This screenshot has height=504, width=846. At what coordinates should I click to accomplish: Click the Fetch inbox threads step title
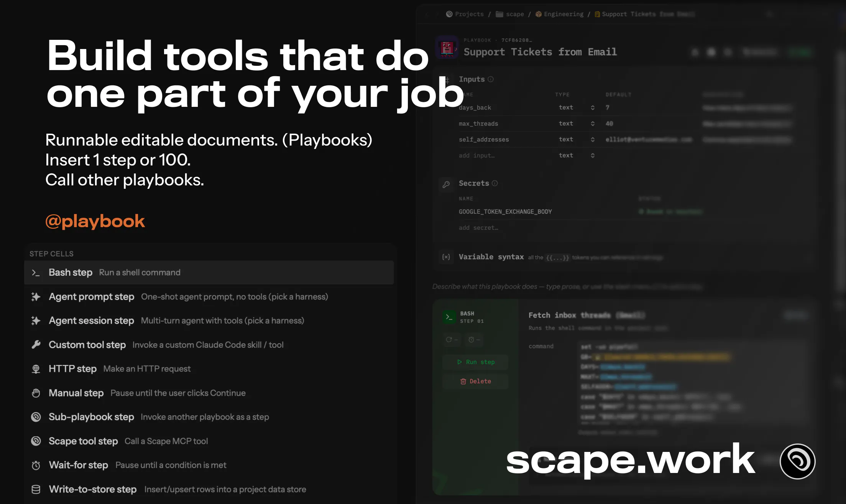click(586, 315)
